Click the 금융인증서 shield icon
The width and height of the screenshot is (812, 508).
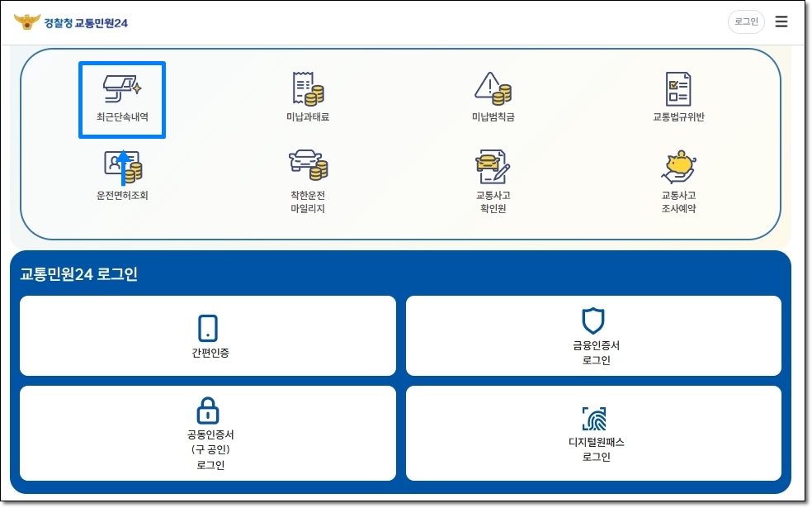click(x=593, y=320)
